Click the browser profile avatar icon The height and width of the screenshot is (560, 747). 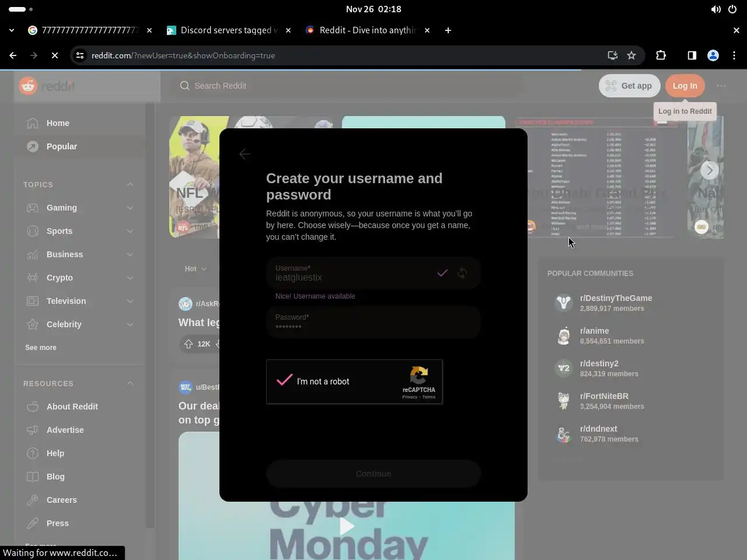tap(713, 55)
